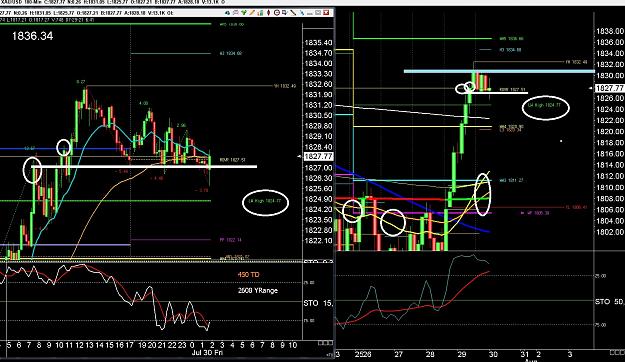Click the scroll control at left chart bottom corner
The height and width of the screenshot is (362, 625).
click(325, 343)
